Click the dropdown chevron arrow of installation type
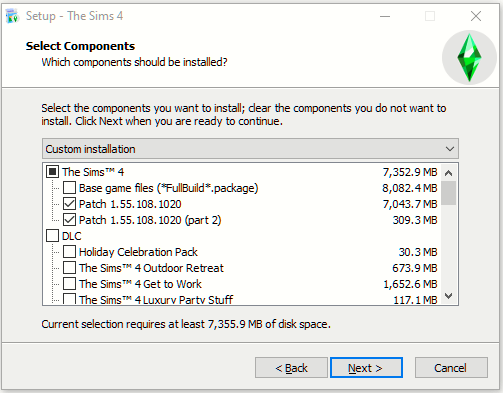This screenshot has width=503, height=393. 450,149
